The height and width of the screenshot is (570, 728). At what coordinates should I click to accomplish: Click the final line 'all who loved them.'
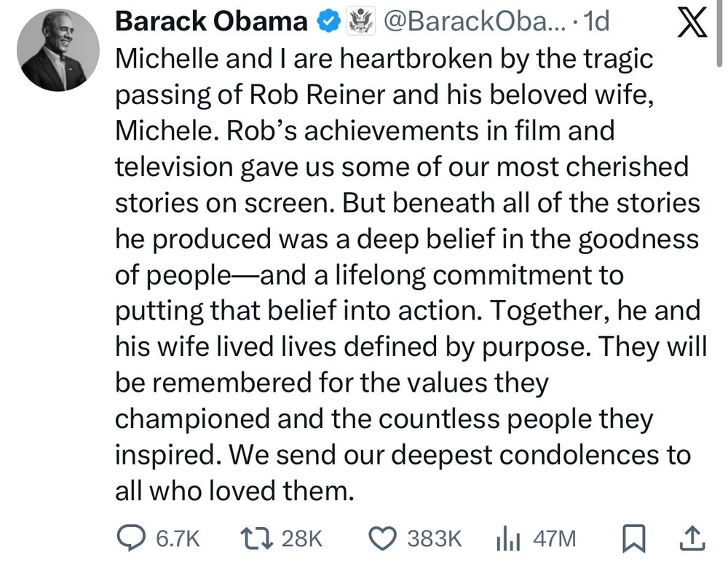tap(234, 490)
